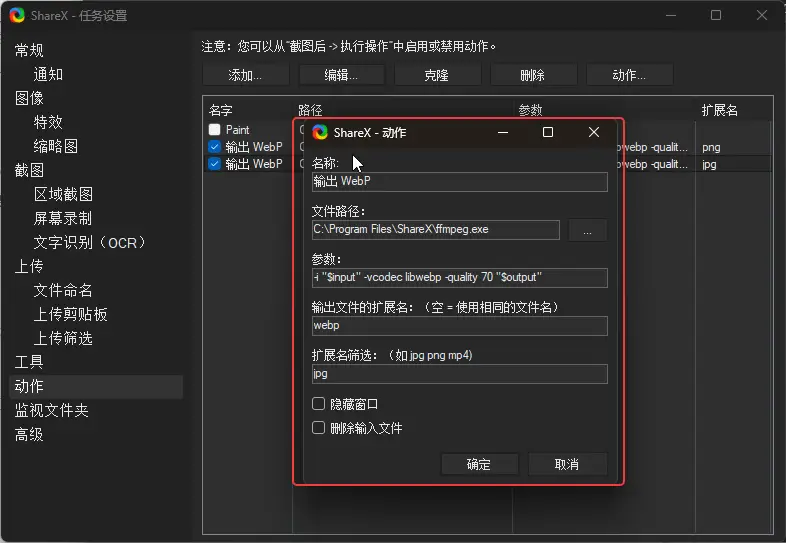
Task: Open the 工具 settings page
Action: (x=29, y=362)
